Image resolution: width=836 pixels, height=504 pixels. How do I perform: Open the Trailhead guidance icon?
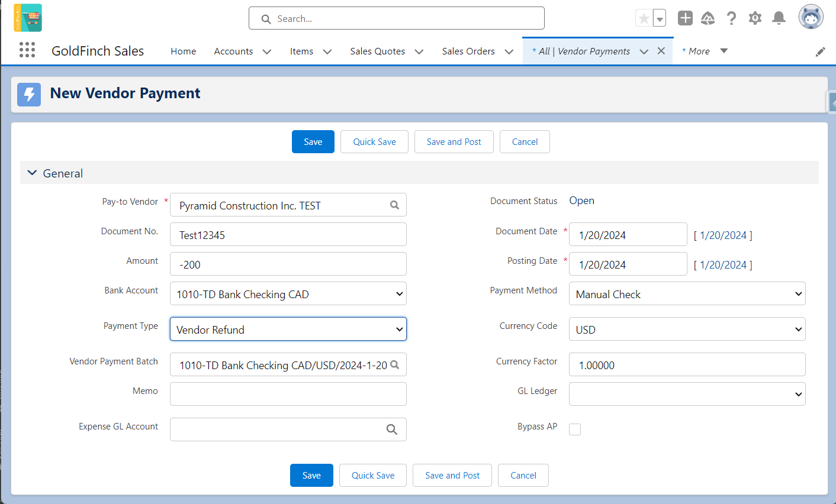pos(708,18)
